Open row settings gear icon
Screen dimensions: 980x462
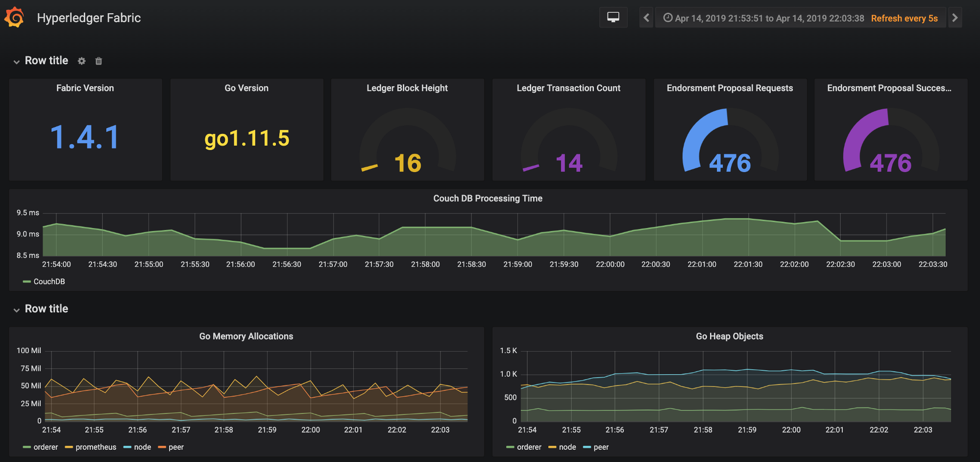(82, 61)
